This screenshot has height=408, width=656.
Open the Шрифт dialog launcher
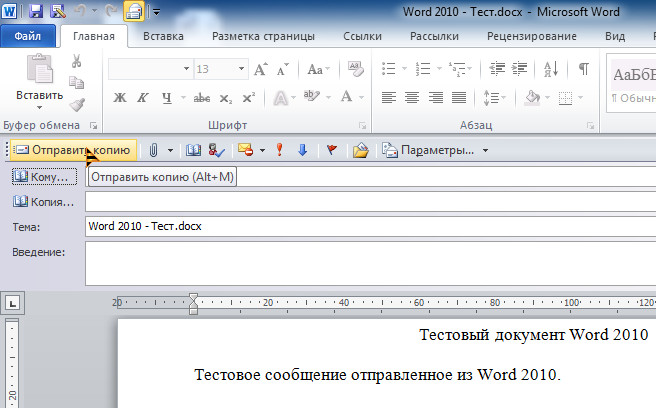(x=362, y=125)
